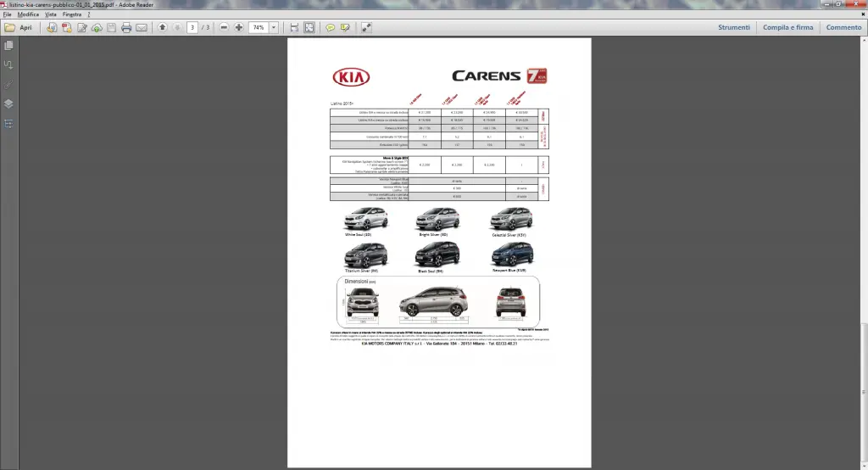The height and width of the screenshot is (470, 868).
Task: Click the Titanium Silver car image
Action: pyautogui.click(x=366, y=255)
